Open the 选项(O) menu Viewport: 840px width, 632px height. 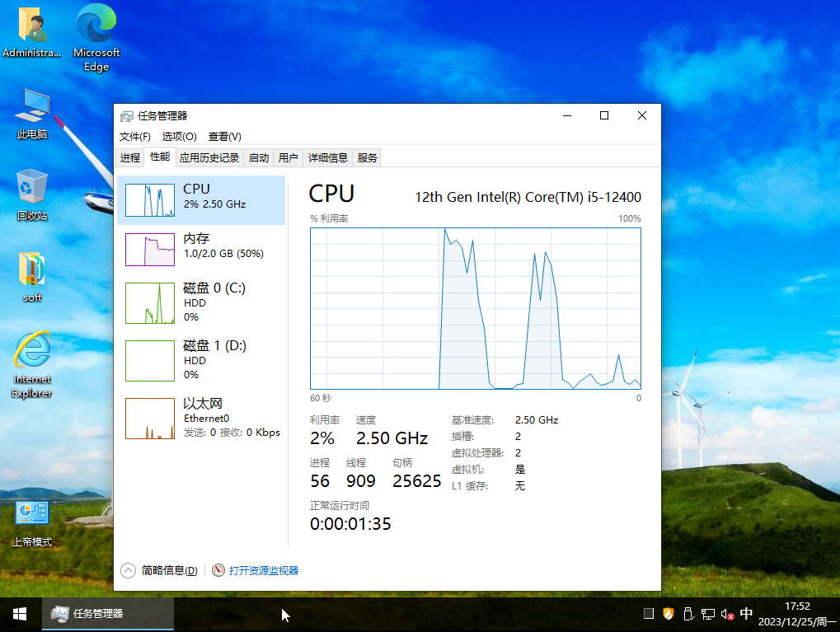[180, 137]
